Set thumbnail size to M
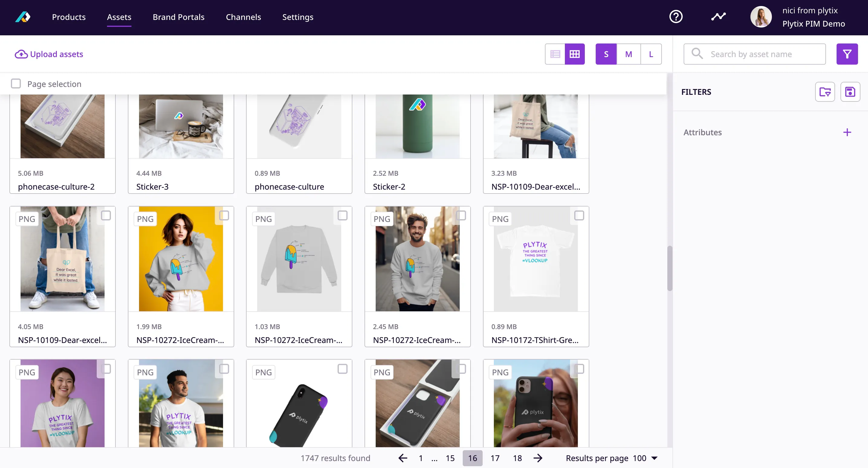 (628, 54)
